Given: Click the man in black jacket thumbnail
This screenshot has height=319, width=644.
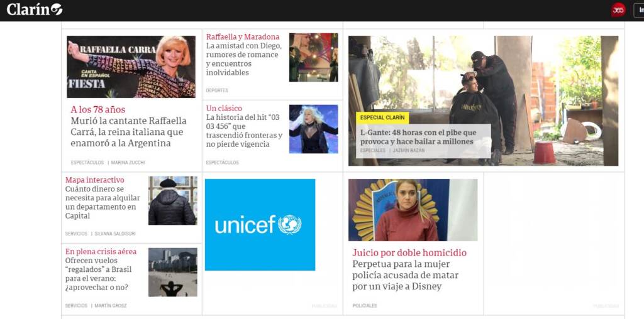Looking at the screenshot, I should tap(172, 200).
